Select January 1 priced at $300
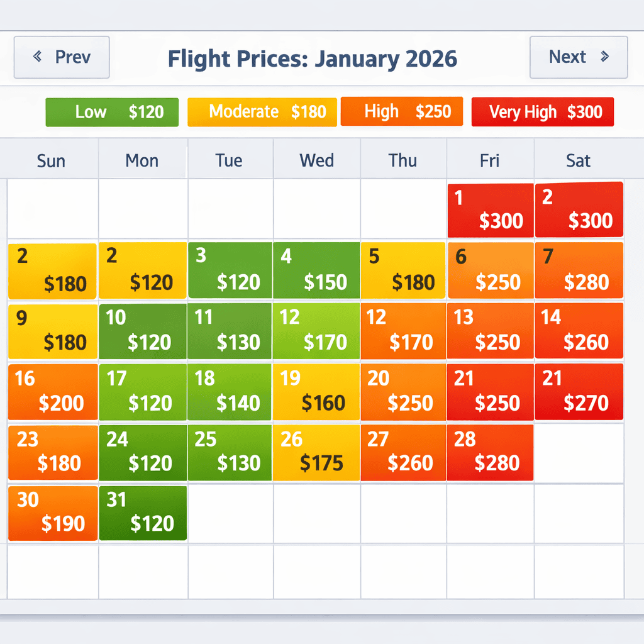 click(x=490, y=209)
